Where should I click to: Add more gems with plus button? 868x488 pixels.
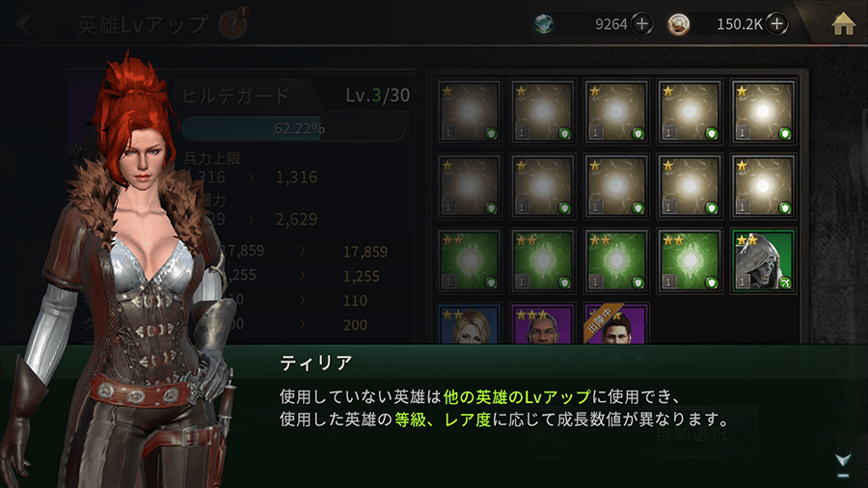pos(642,24)
